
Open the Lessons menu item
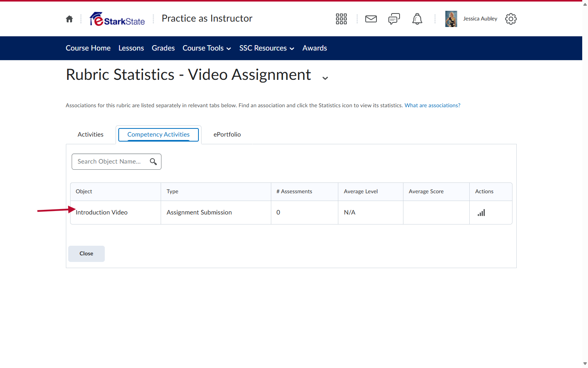pos(131,48)
